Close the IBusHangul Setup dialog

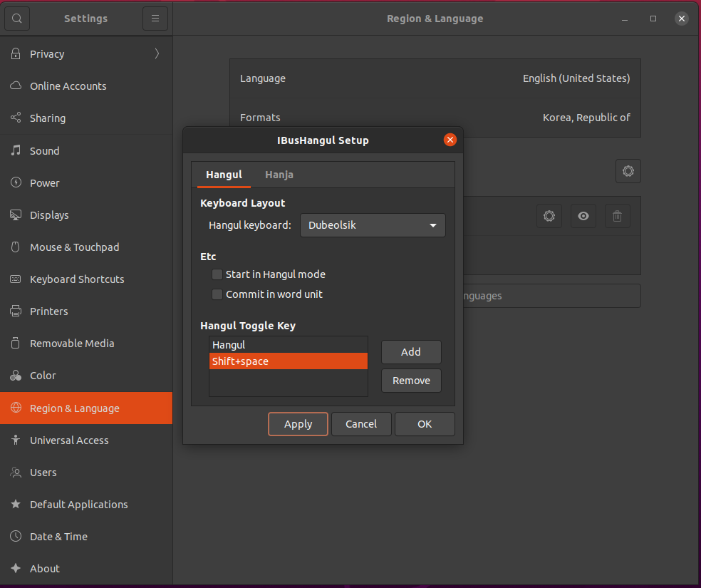pyautogui.click(x=450, y=140)
